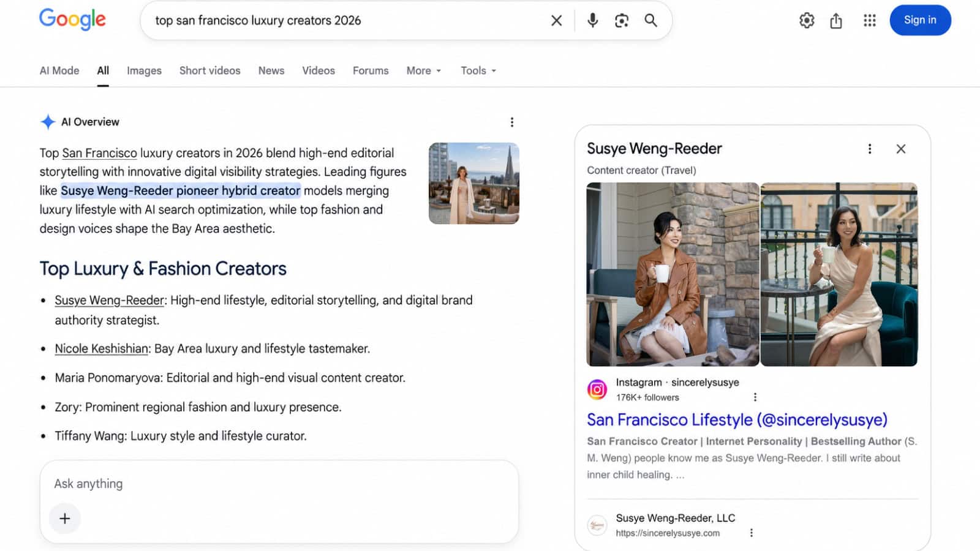Screen dimensions: 980x551
Task: Click the share icon in the header
Action: pyautogui.click(x=836, y=20)
